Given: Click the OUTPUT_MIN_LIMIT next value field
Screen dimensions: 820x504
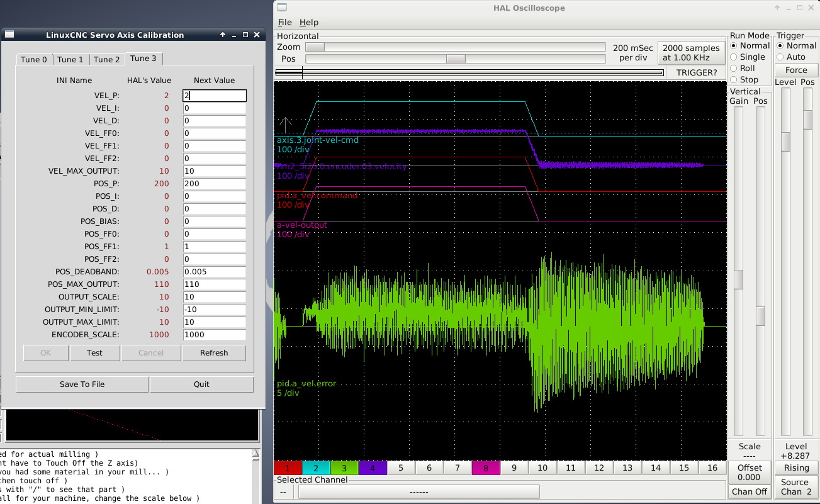Looking at the screenshot, I should [x=215, y=310].
